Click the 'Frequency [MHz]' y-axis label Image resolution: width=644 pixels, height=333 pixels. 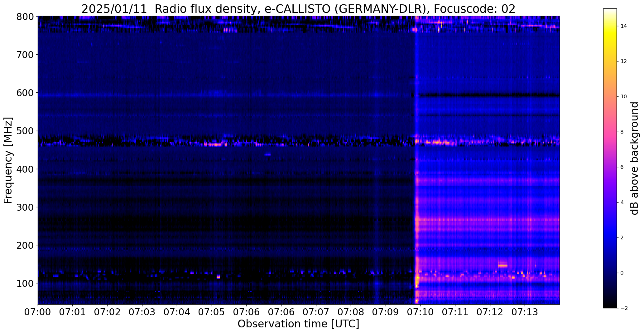coord(8,160)
